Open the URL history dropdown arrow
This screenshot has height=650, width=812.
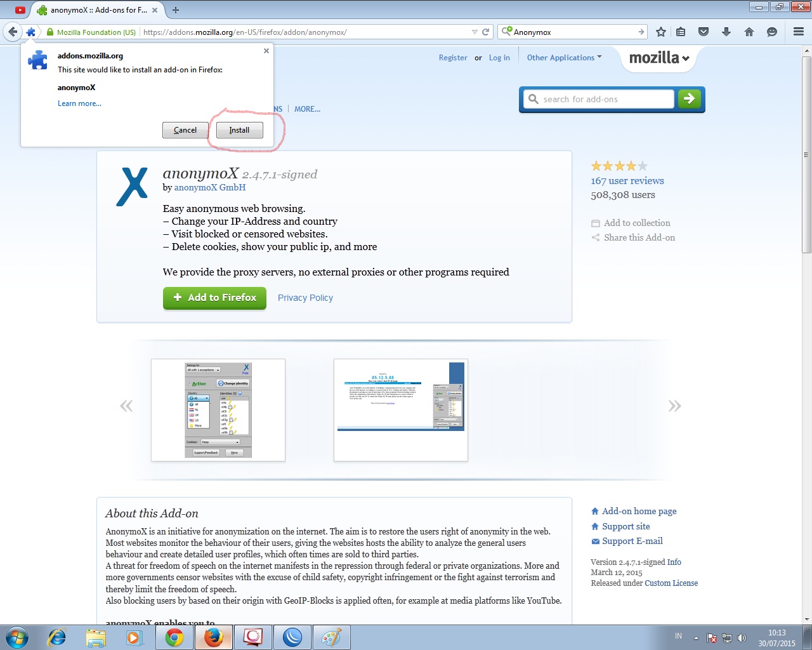(475, 32)
